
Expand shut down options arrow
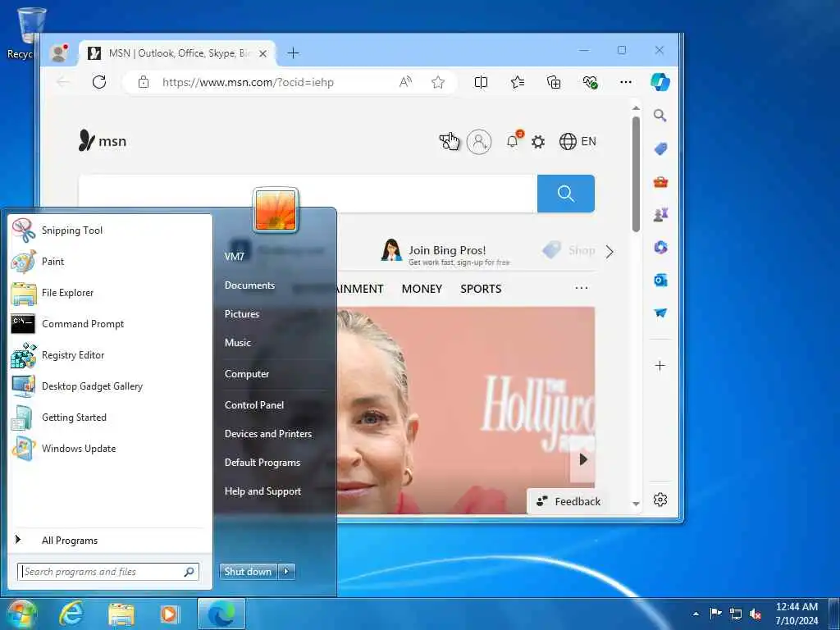(286, 572)
